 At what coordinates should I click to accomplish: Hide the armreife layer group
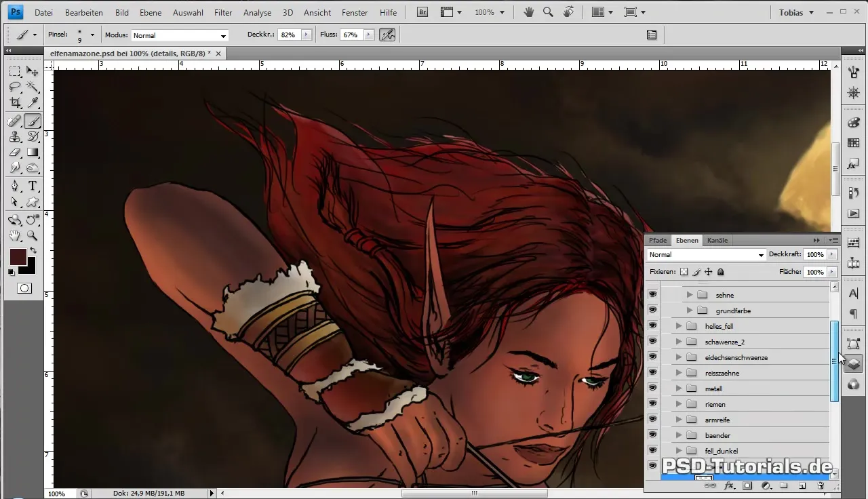pyautogui.click(x=653, y=420)
